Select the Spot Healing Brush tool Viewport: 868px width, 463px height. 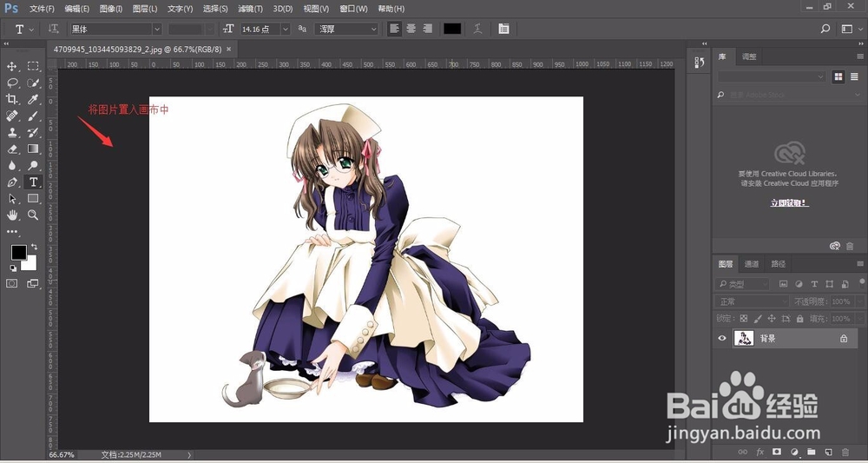pos(11,116)
